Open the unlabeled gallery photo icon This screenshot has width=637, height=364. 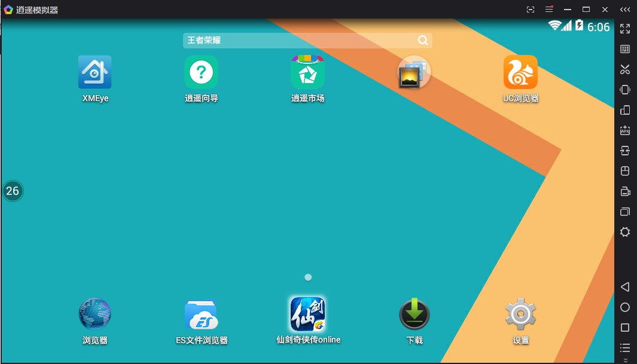[413, 72]
